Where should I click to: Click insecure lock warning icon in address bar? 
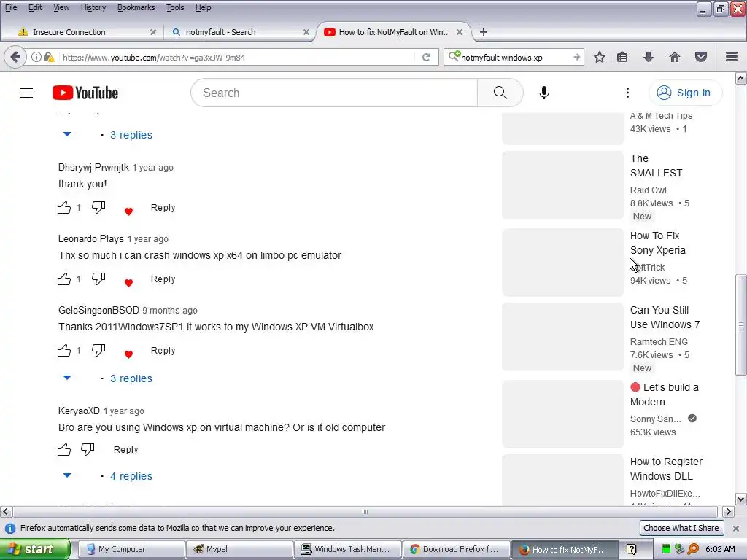pyautogui.click(x=49, y=57)
